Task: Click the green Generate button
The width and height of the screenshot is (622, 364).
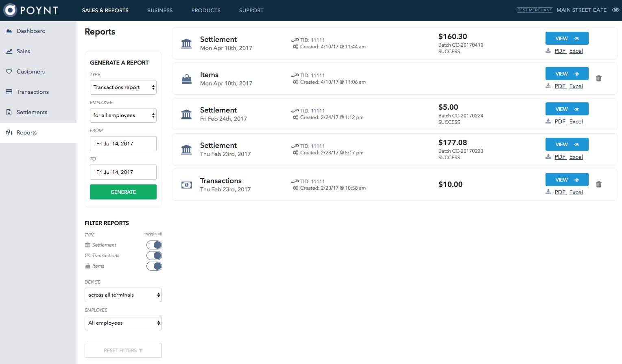Action: 123,192
